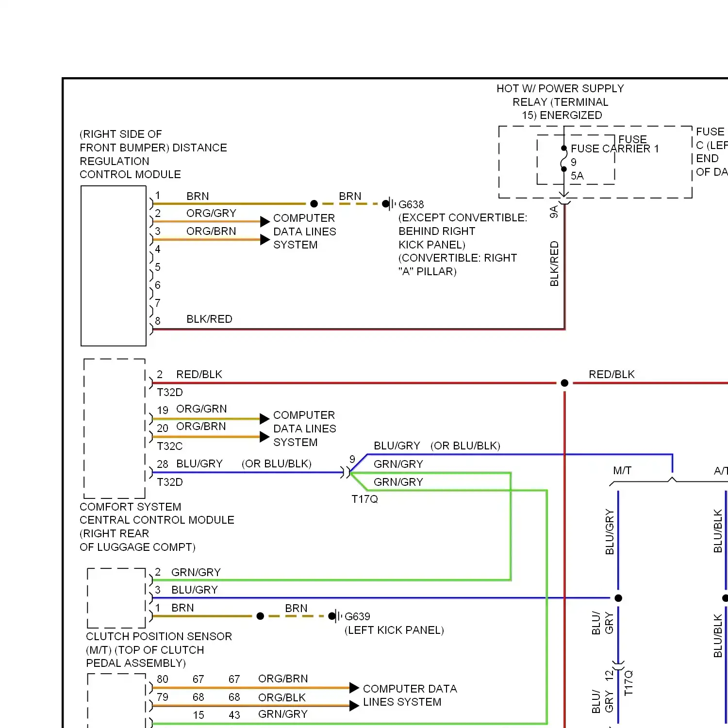Select the "9A" connector label
728x728 pixels.
point(554,212)
